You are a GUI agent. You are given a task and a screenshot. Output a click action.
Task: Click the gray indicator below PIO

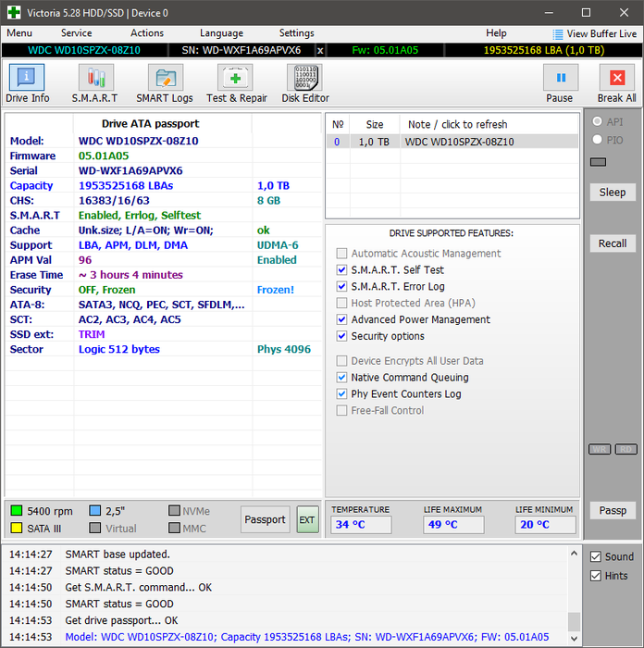598,162
